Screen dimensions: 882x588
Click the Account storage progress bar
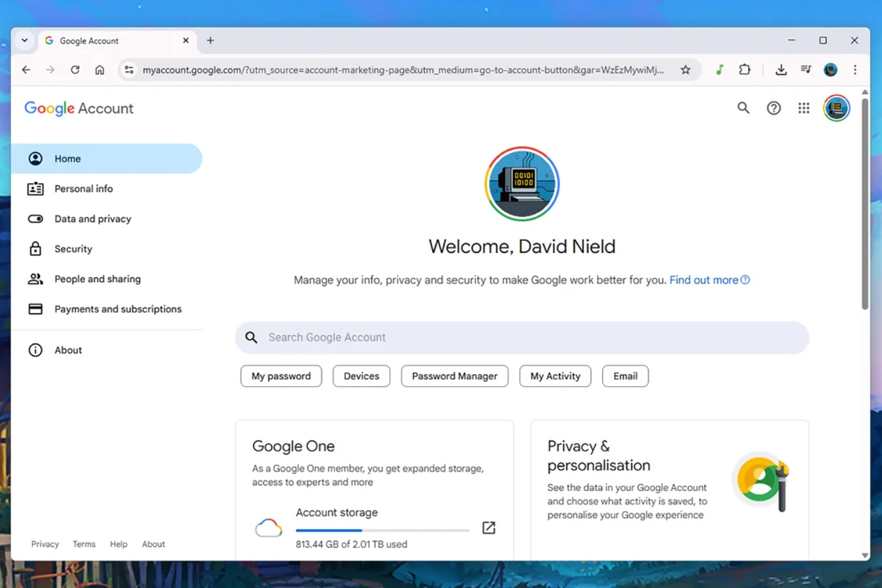click(x=382, y=529)
